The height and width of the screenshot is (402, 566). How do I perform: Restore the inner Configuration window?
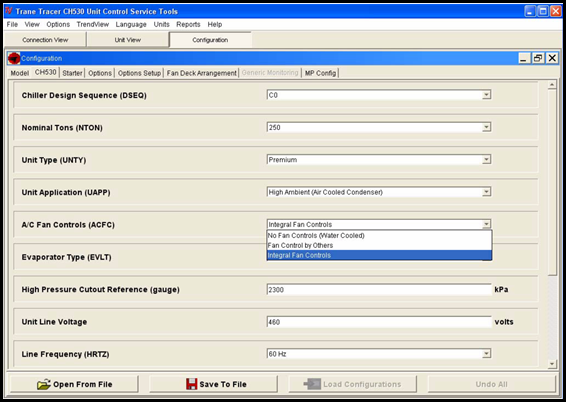tap(538, 58)
